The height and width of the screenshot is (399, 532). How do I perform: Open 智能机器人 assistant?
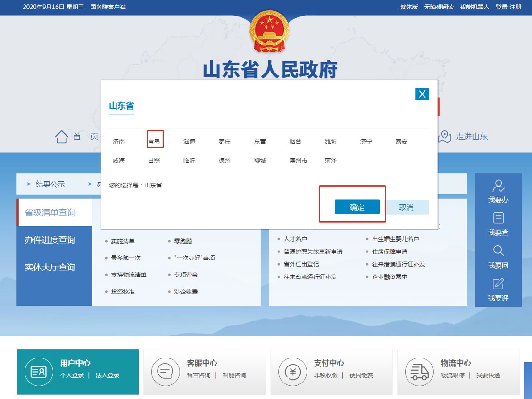[475, 7]
